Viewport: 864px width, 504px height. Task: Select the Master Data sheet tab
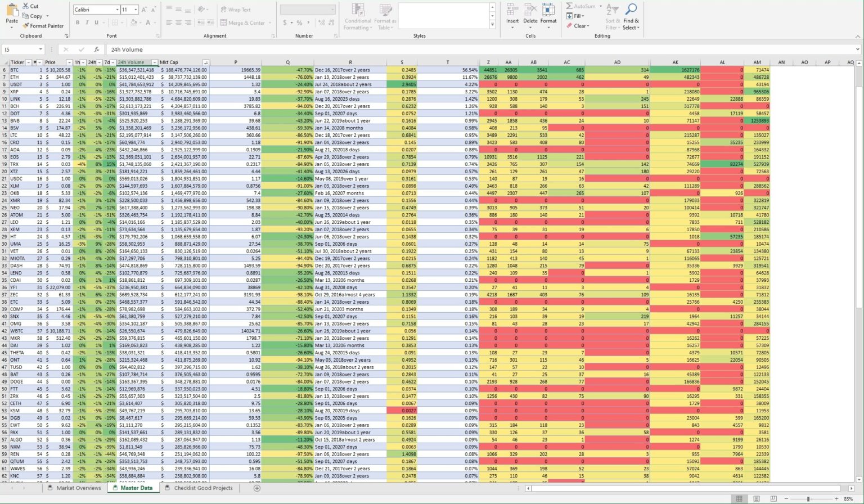click(x=132, y=488)
